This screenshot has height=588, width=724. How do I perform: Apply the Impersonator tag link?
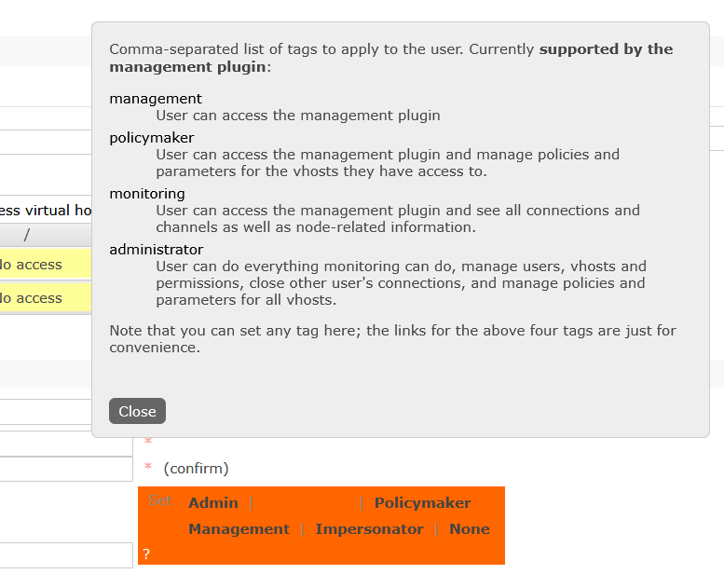pos(369,529)
